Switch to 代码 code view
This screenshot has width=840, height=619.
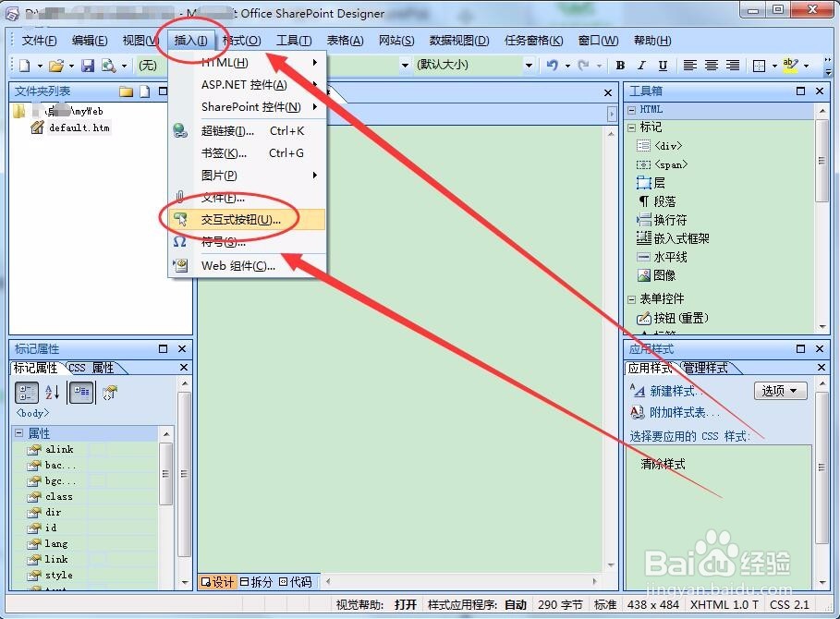[x=296, y=582]
